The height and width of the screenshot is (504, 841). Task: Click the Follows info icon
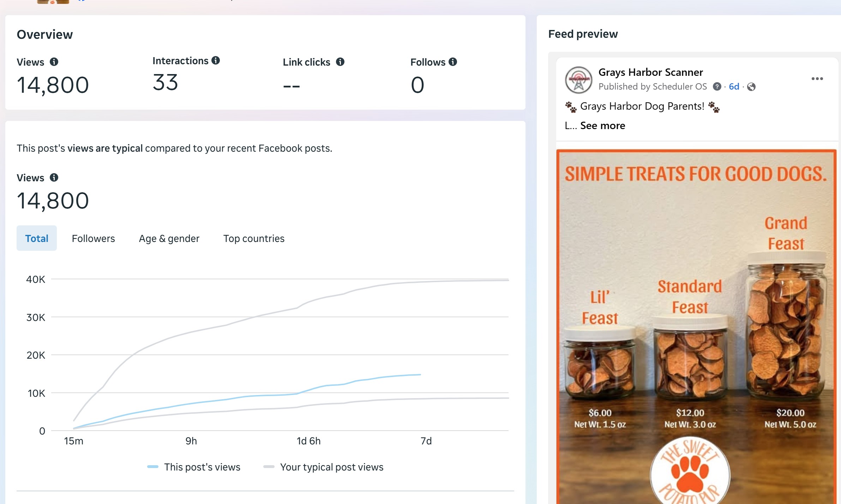(x=453, y=62)
